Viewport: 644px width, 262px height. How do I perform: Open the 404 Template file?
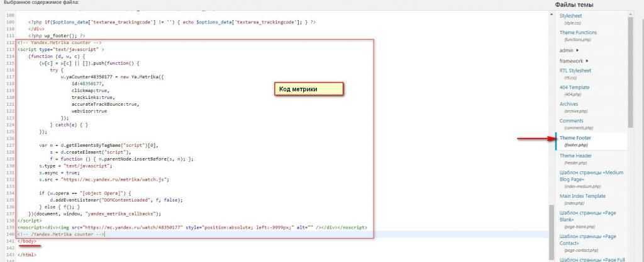pos(574,87)
